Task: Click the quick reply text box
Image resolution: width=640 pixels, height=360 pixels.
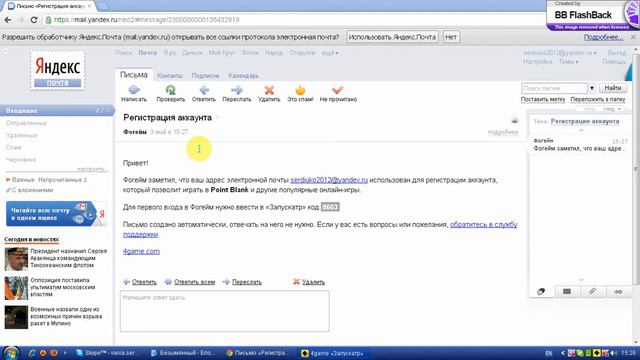Action: point(224,311)
